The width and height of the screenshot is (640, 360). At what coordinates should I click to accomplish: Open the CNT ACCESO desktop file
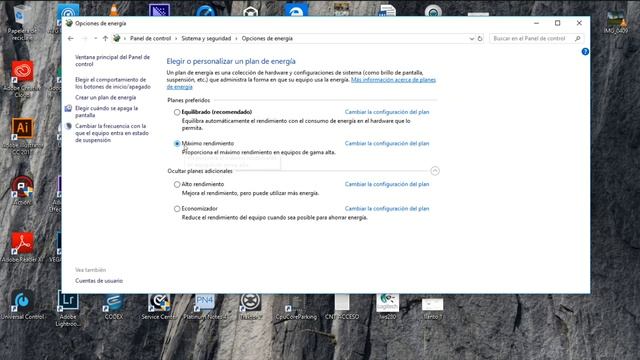pyautogui.click(x=342, y=306)
